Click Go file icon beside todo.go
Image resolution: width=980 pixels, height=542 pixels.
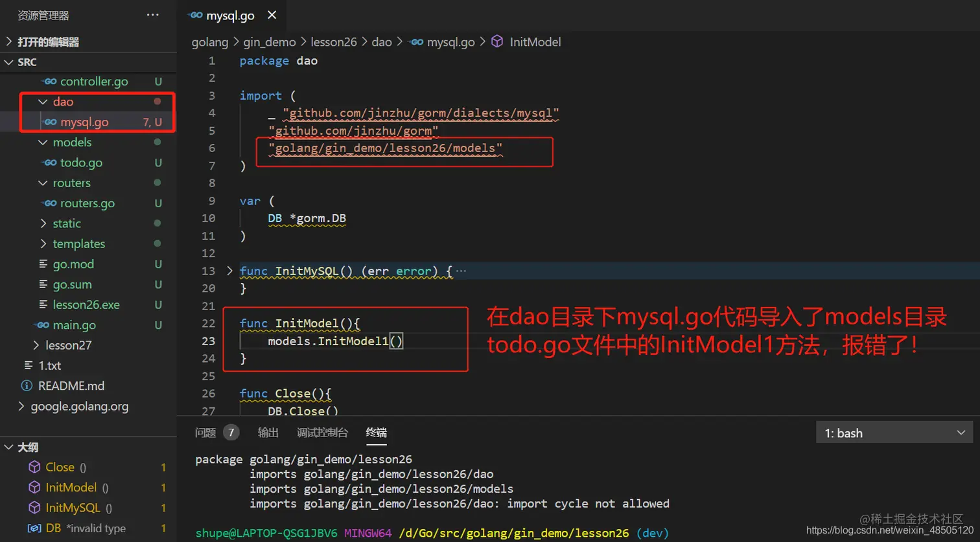tap(50, 163)
